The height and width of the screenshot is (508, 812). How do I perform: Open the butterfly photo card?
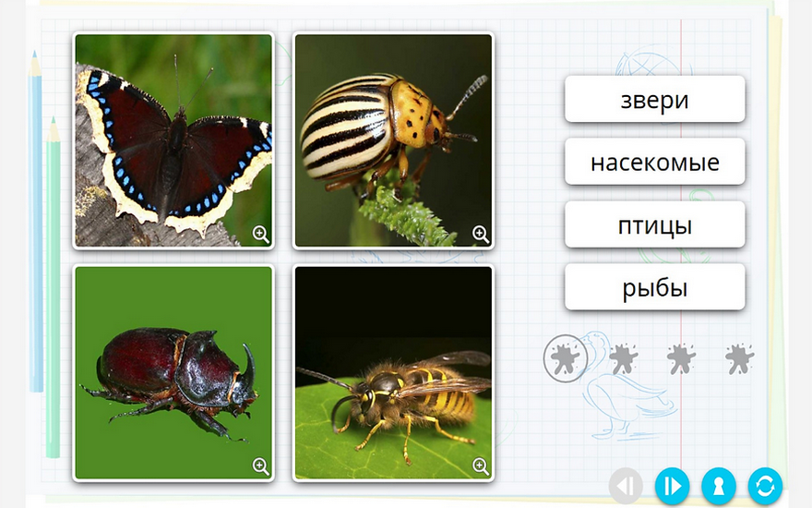pyautogui.click(x=173, y=140)
